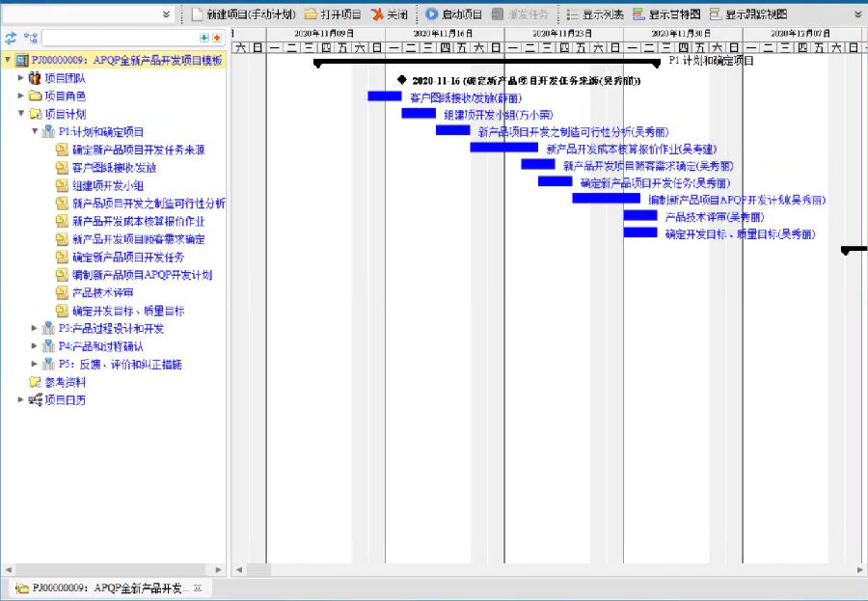Click the tree search input field
Screen dimensions: 868x601
121,38
